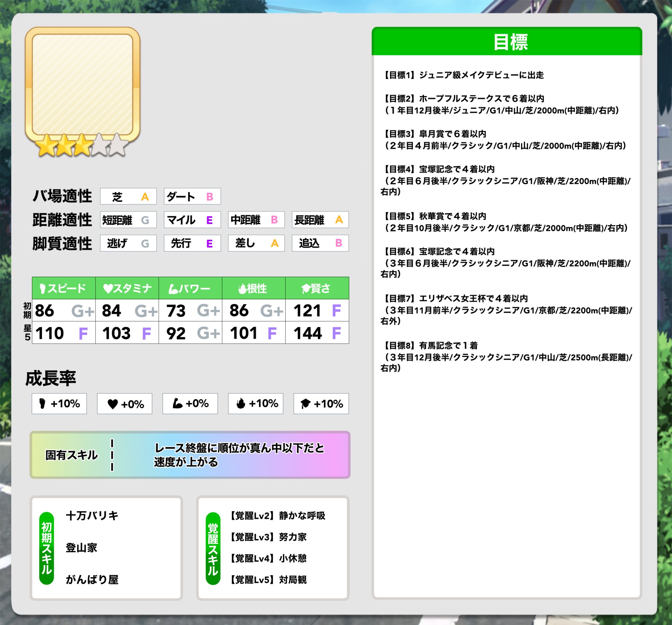Screen dimensions: 672x625
Task: Click the heart icon in growth rate row
Action: click(112, 404)
